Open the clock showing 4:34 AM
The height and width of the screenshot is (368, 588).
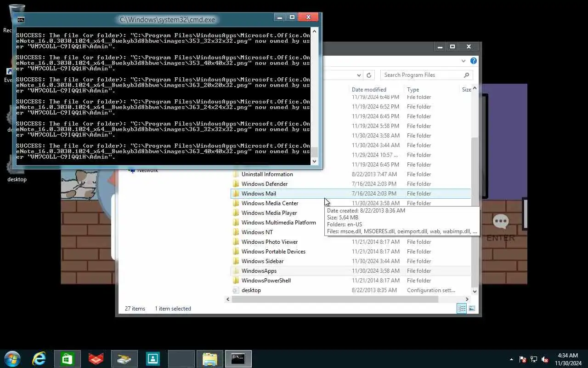point(568,359)
